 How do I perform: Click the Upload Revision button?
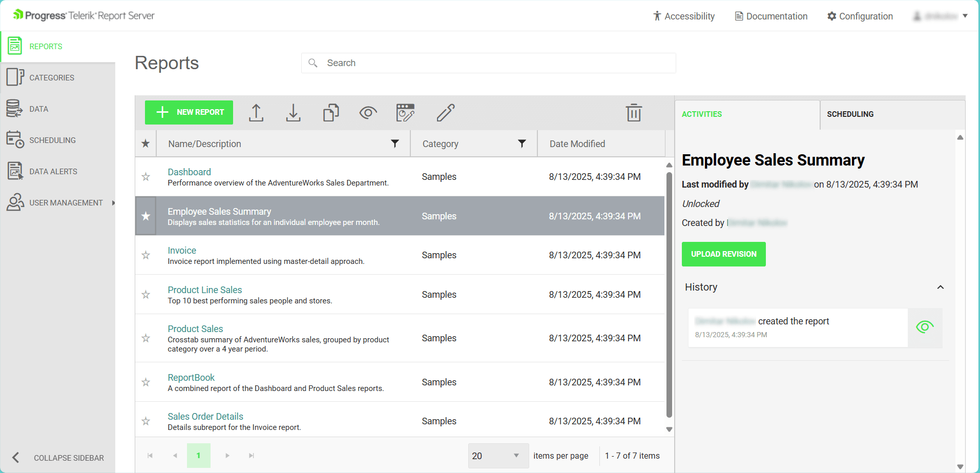(723, 254)
